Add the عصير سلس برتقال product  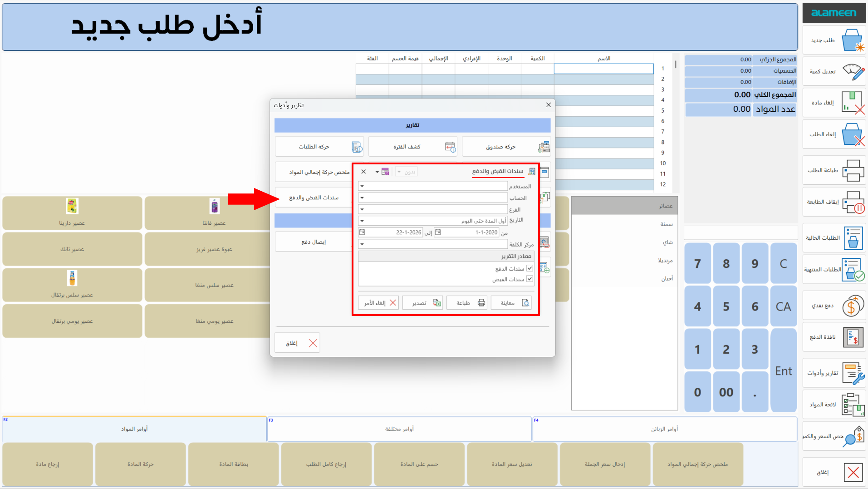coord(72,285)
